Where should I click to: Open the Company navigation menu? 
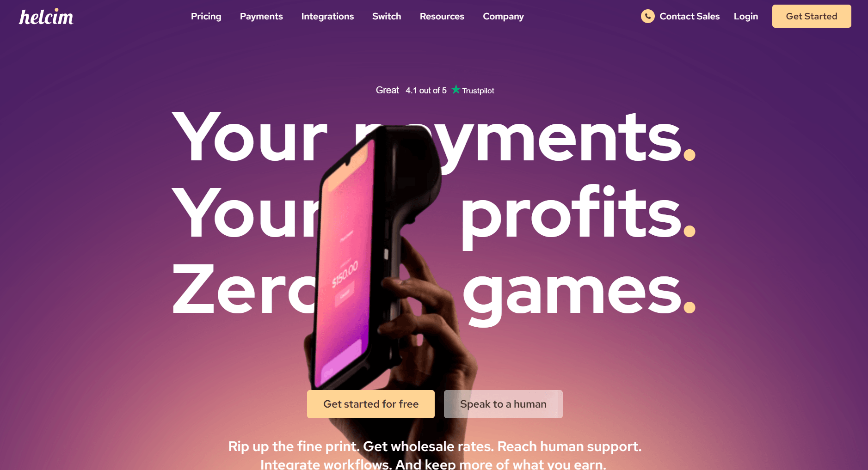(x=503, y=16)
